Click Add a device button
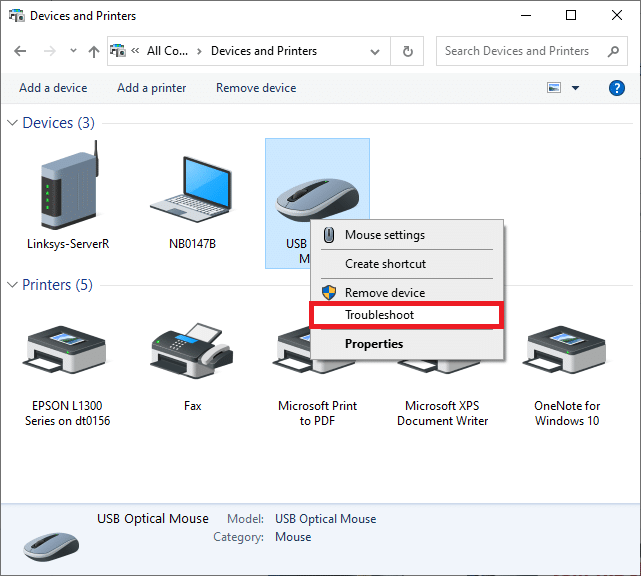The width and height of the screenshot is (641, 576). (53, 88)
